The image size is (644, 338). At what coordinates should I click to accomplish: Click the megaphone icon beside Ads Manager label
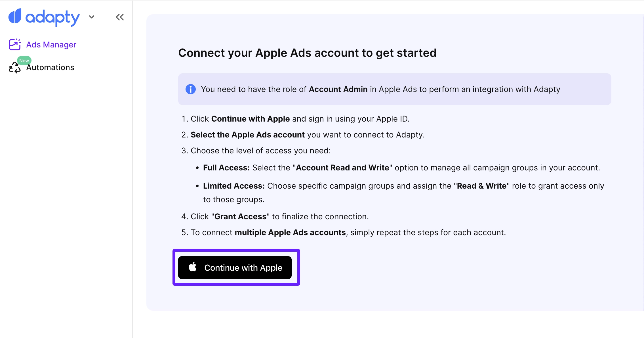click(x=14, y=45)
